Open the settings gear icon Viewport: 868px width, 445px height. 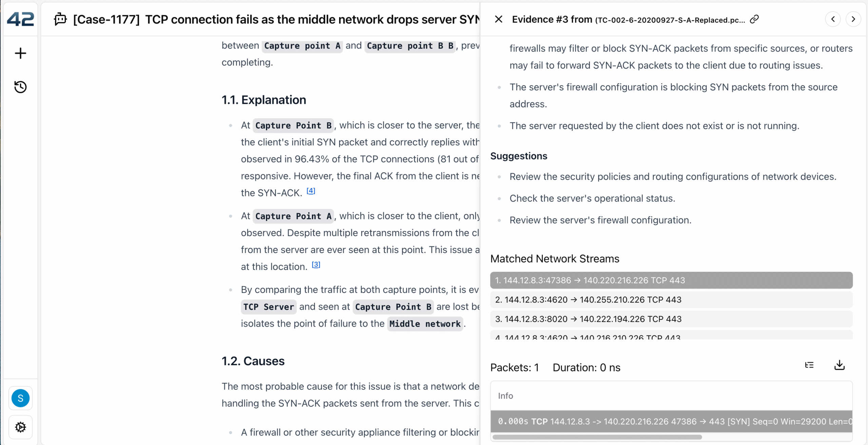coord(20,427)
